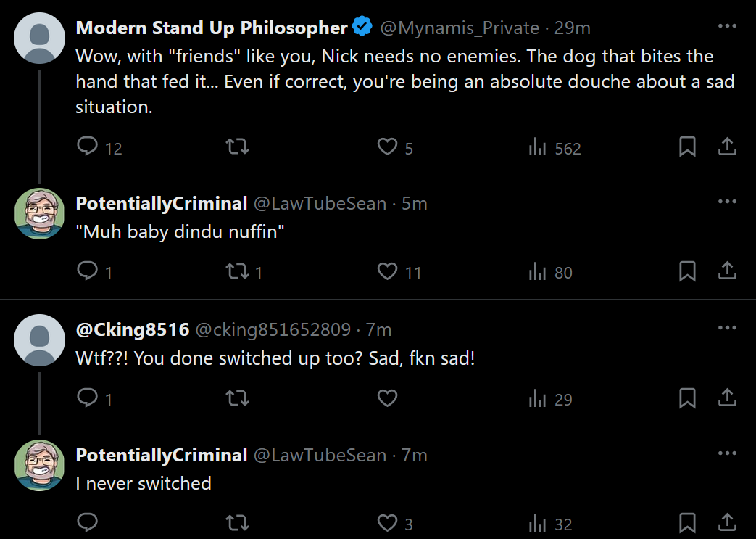The height and width of the screenshot is (539, 756).
Task: View analytics showing 29 views
Action: tap(550, 398)
